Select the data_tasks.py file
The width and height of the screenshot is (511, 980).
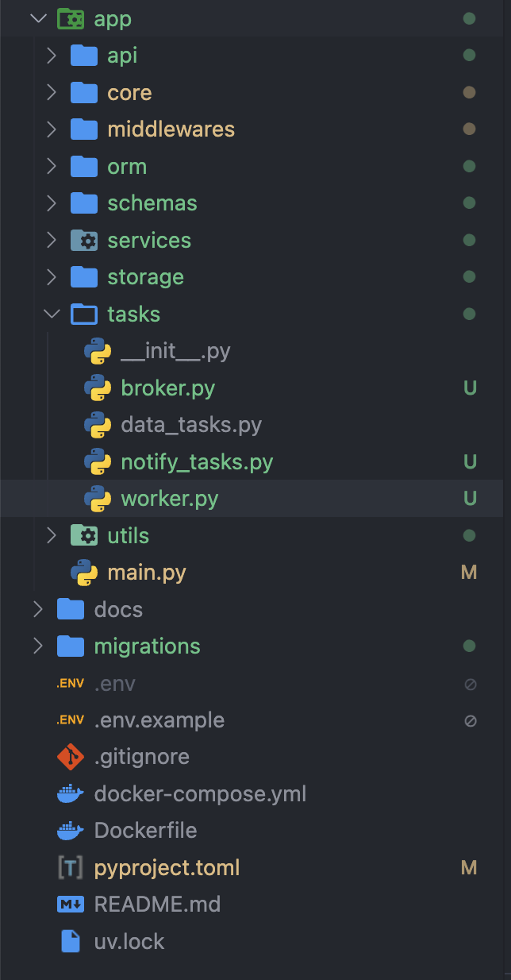pyautogui.click(x=188, y=424)
